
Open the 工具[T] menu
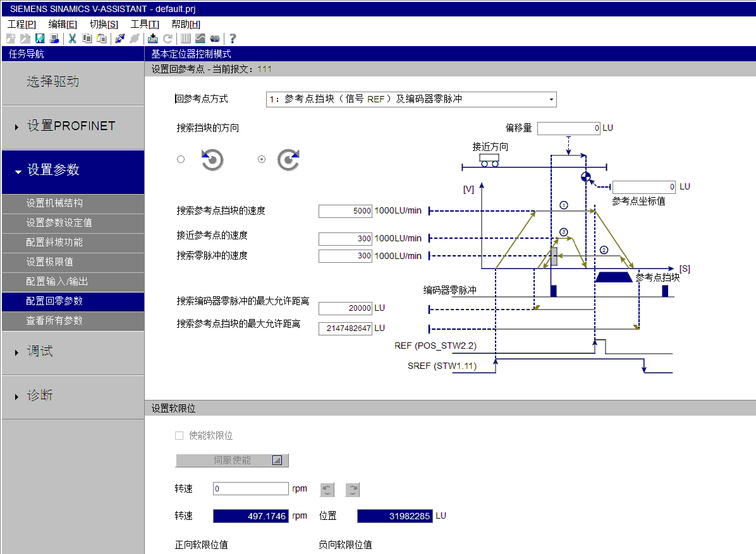click(145, 24)
